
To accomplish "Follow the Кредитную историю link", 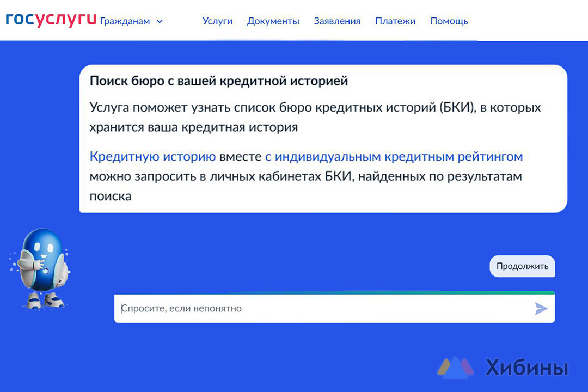I will pos(152,156).
